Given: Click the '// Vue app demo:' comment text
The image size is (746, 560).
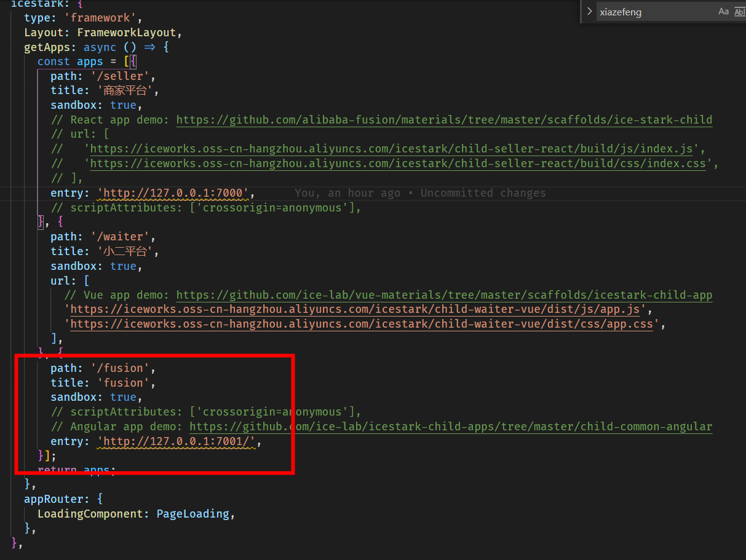Looking at the screenshot, I should click(117, 295).
